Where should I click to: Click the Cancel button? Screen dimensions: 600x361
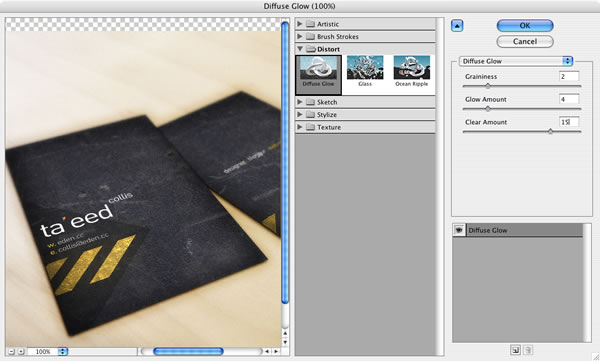coord(525,41)
